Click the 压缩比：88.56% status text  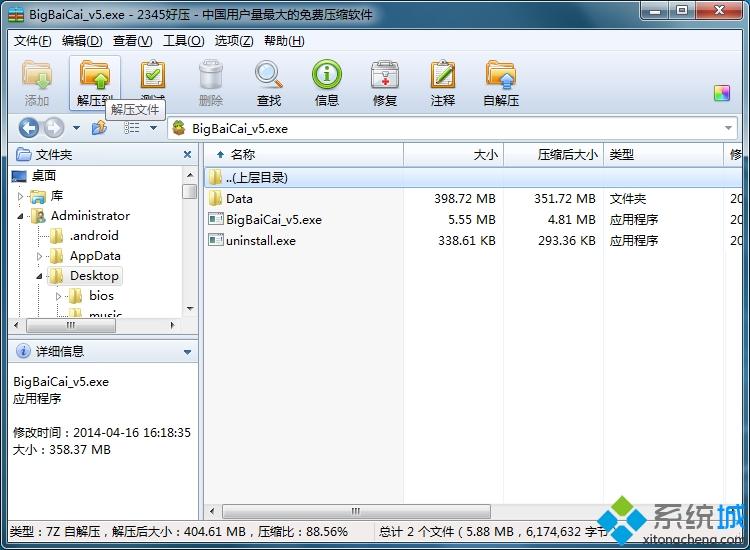pos(302,532)
